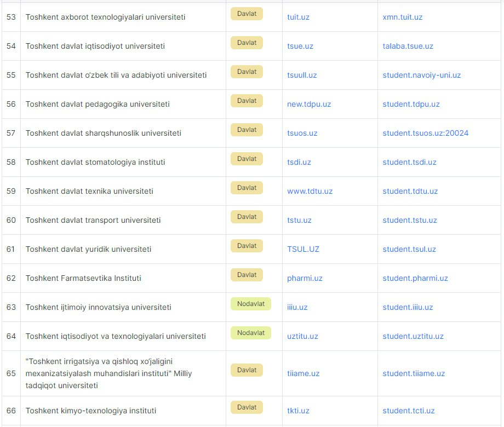
Task: Open the xmn.tuit.uz student portal link
Action: point(402,17)
